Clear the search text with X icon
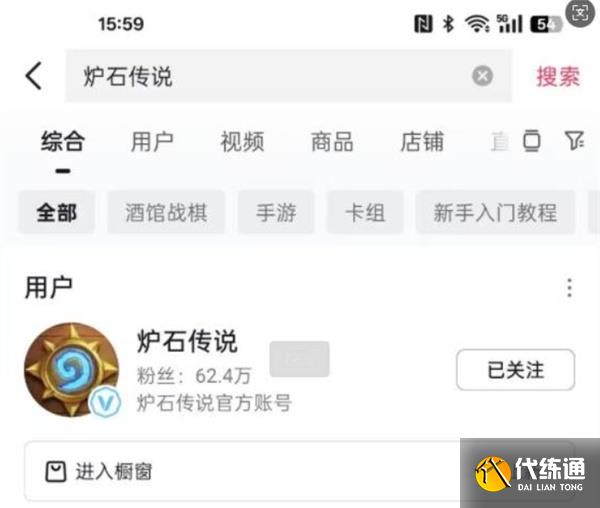The image size is (600, 508). tap(482, 76)
